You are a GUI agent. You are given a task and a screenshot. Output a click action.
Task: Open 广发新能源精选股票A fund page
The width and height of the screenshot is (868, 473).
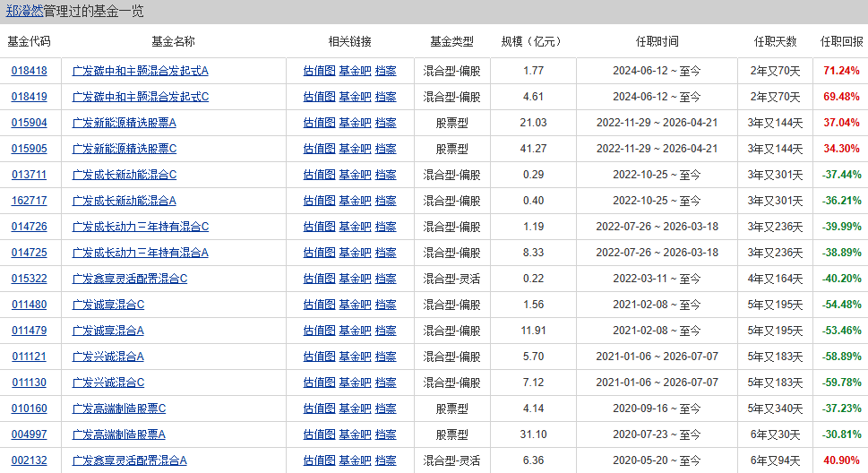[124, 123]
